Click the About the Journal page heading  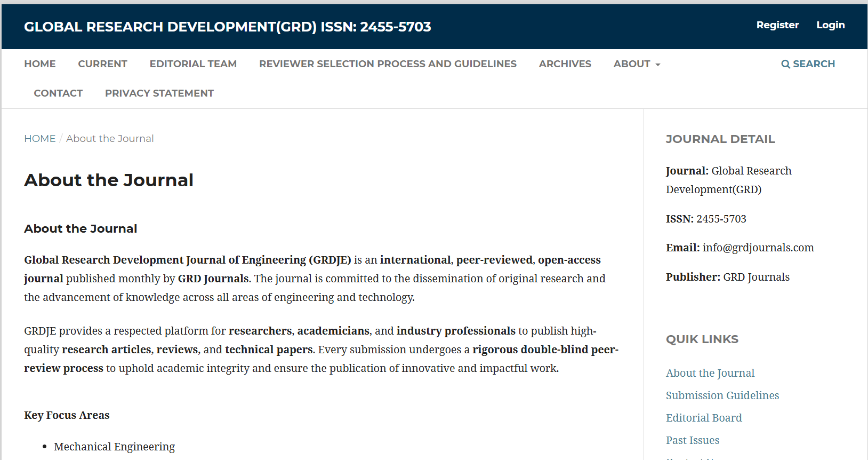pyautogui.click(x=109, y=180)
